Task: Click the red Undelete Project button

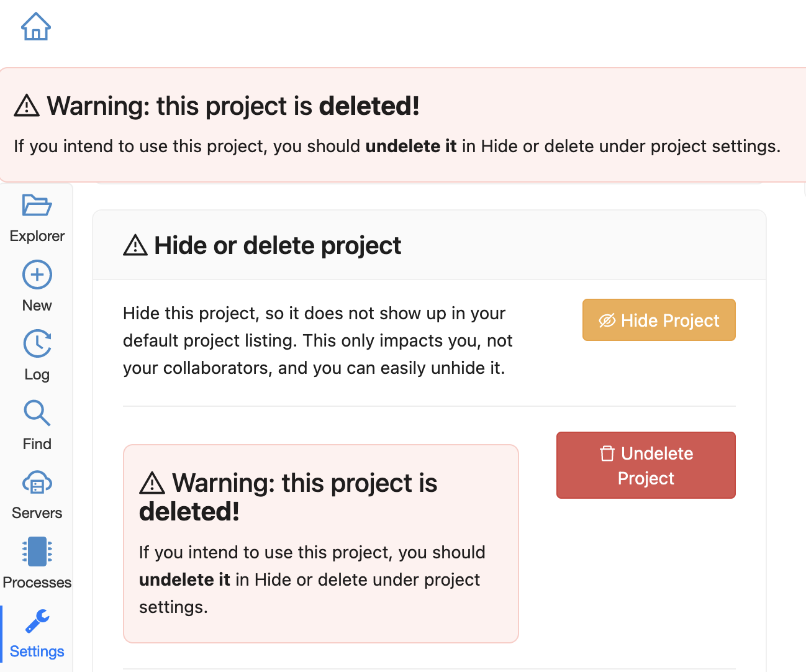Action: coord(646,465)
